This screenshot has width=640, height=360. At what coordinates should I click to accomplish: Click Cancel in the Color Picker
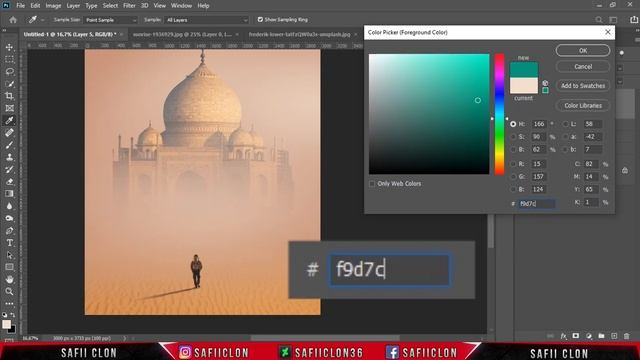583,67
